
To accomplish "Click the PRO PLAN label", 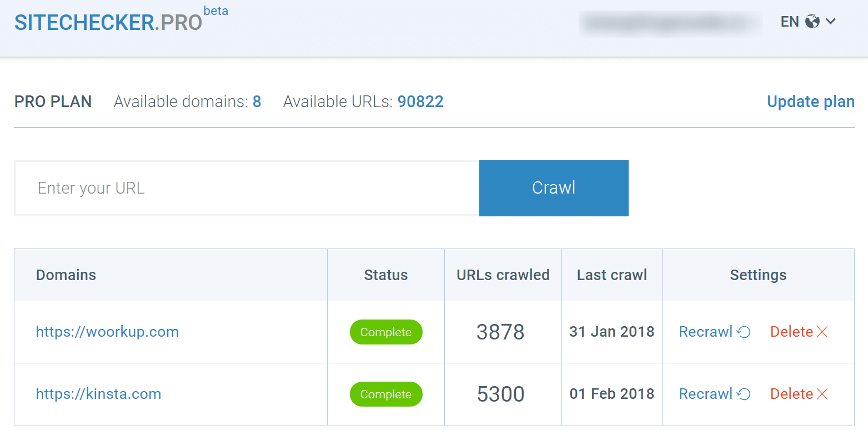I will click(x=53, y=102).
